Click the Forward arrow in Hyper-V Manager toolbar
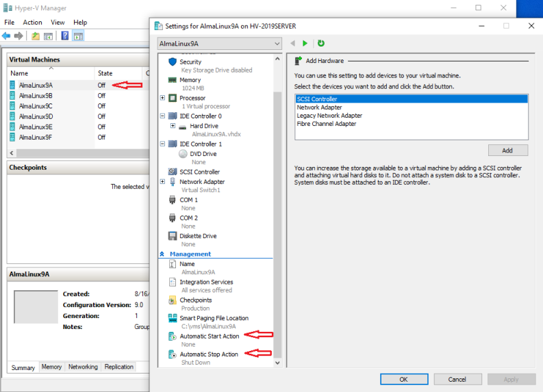Image resolution: width=543 pixels, height=392 pixels. pyautogui.click(x=18, y=36)
